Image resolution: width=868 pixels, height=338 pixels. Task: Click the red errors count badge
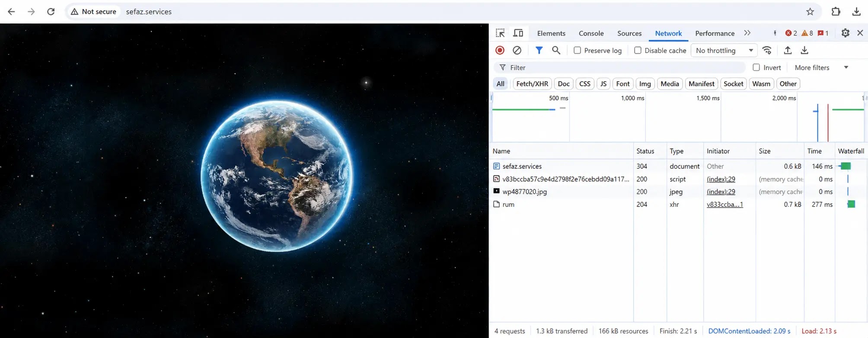(x=791, y=33)
